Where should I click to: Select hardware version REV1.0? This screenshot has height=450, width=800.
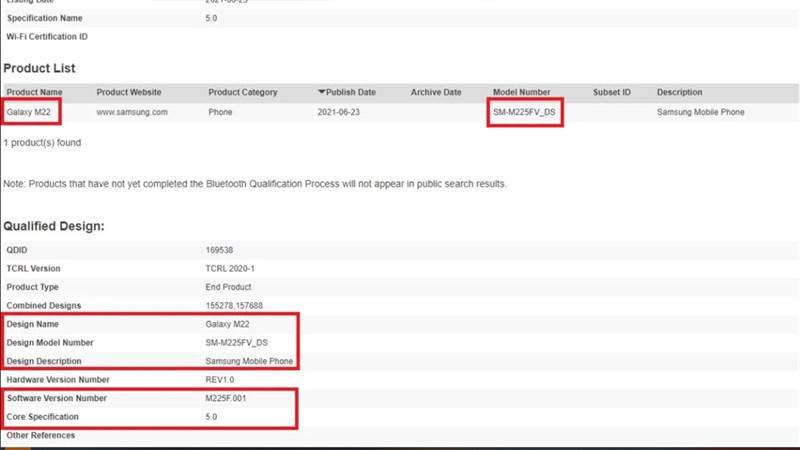(x=220, y=380)
